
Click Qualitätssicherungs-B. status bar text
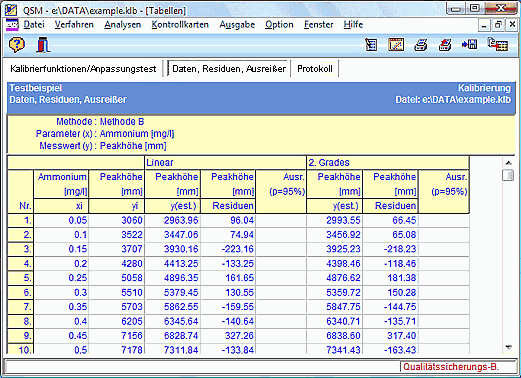[x=451, y=367]
